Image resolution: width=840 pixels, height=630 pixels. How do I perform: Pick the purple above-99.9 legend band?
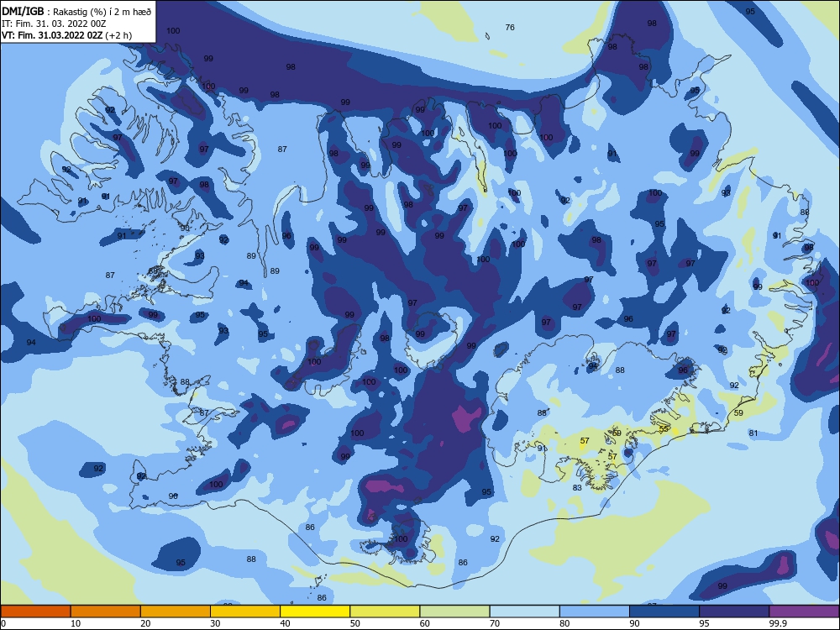click(804, 612)
